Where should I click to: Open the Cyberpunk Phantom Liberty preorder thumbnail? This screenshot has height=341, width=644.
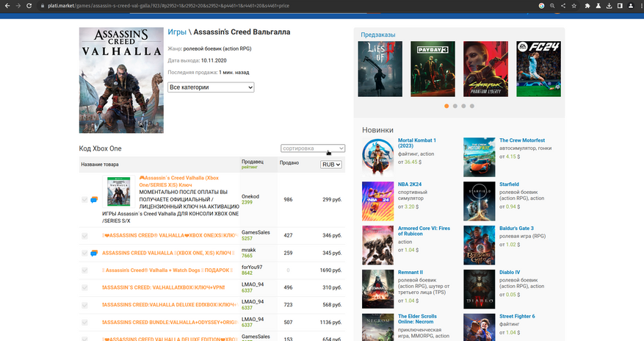(x=485, y=69)
